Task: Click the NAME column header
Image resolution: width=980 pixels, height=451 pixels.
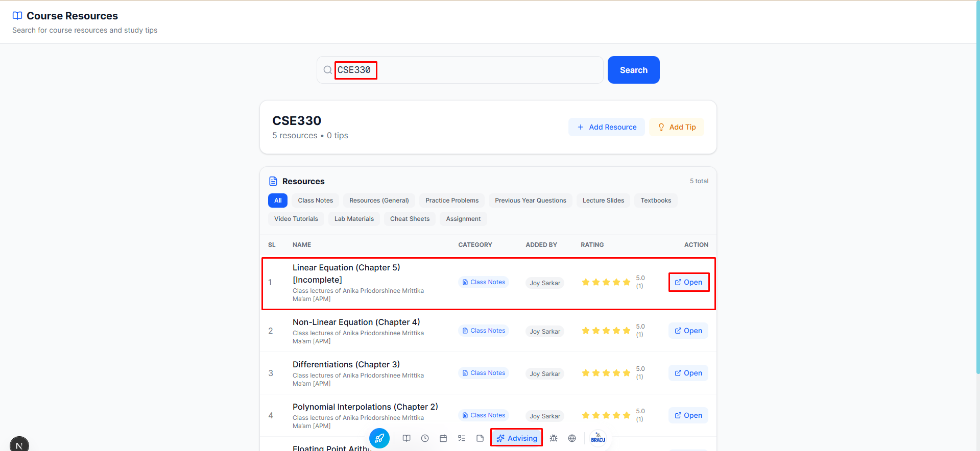Action: 302,245
